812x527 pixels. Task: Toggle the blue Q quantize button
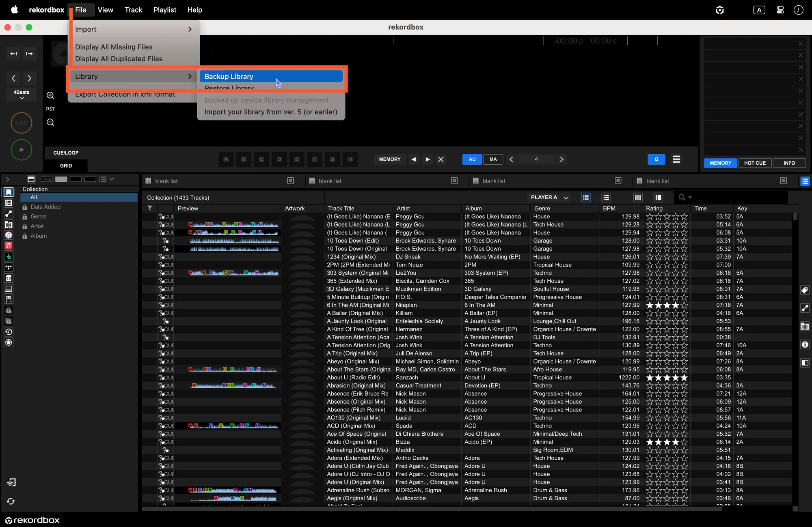tap(656, 159)
